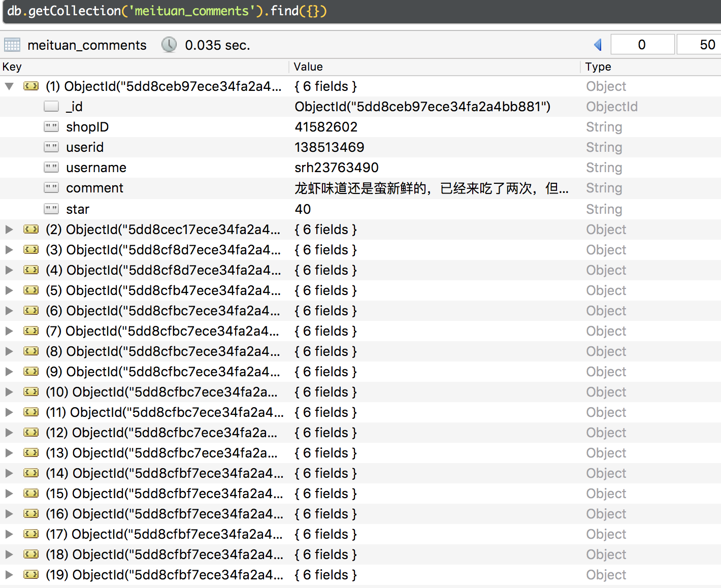721x588 pixels.
Task: Click the object icon of document (5)
Action: 31,290
